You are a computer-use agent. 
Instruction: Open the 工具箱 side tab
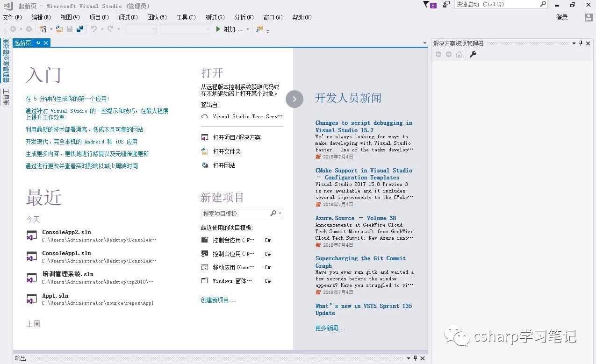[x=6, y=97]
